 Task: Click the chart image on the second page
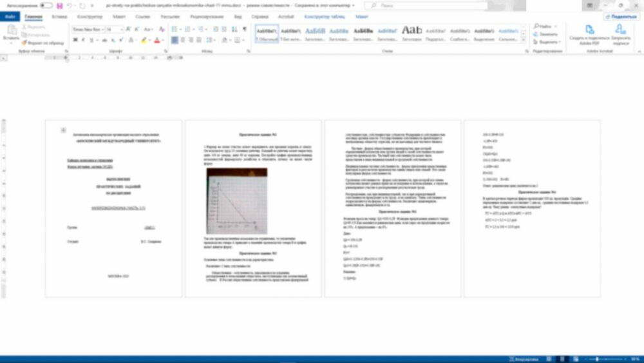[236, 201]
